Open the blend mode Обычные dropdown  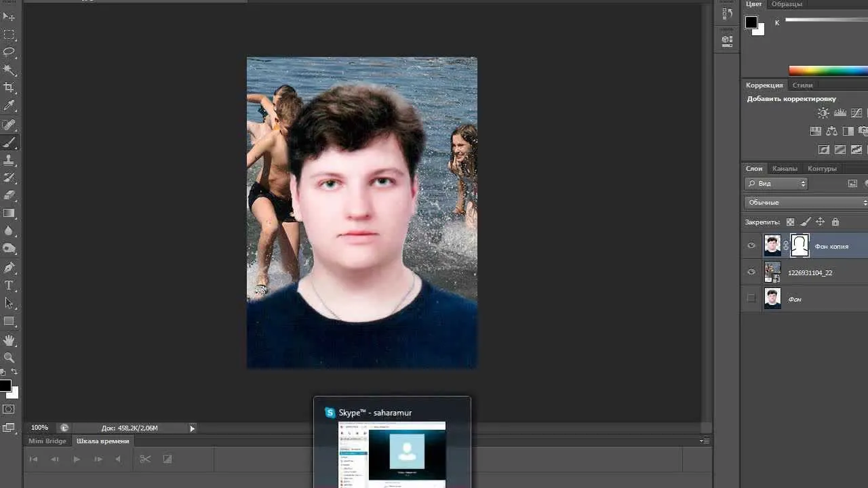click(806, 203)
